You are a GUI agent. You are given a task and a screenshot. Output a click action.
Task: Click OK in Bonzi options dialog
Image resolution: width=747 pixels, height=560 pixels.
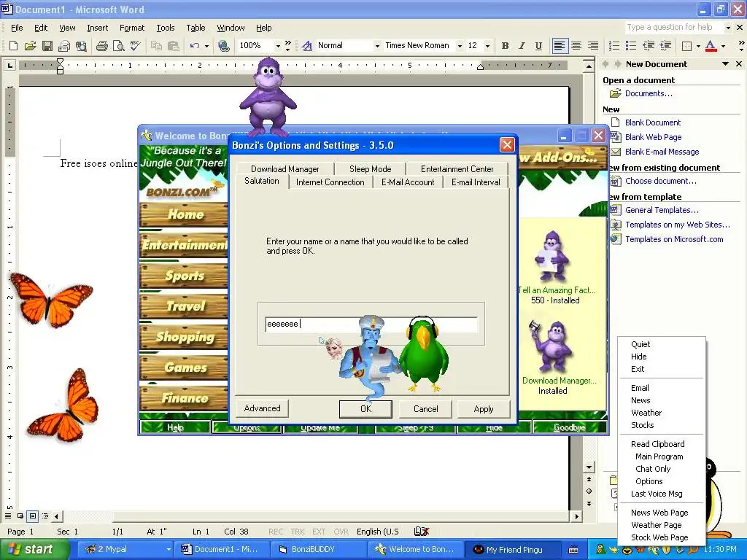365,408
